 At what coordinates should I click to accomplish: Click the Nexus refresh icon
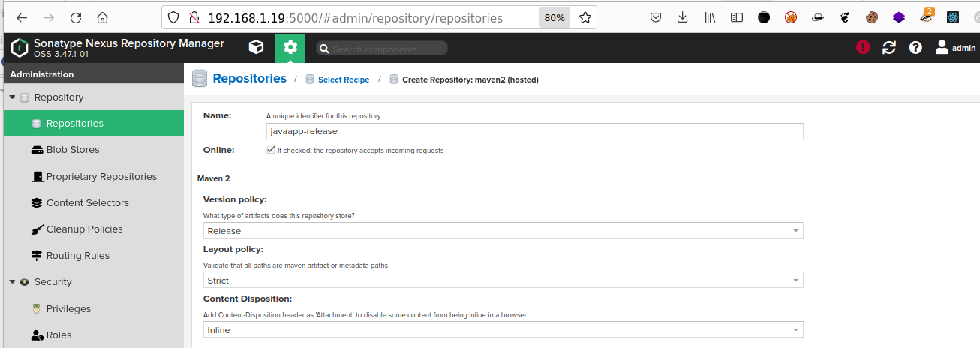[x=889, y=47]
